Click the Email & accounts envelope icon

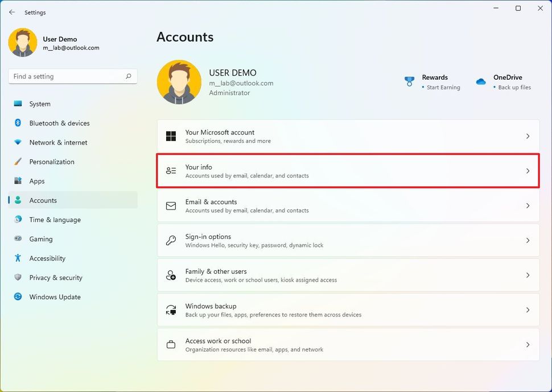pyautogui.click(x=171, y=206)
